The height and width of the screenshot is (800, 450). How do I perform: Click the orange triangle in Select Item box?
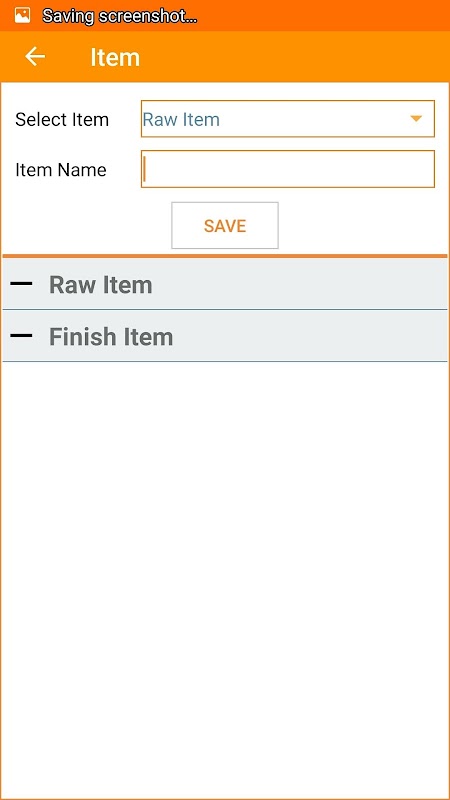click(x=416, y=119)
